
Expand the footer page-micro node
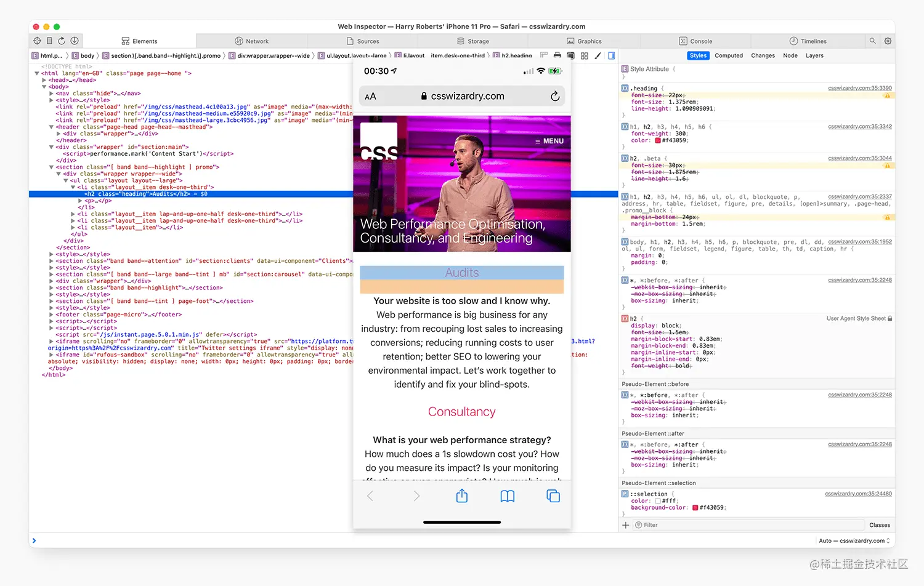pyautogui.click(x=51, y=315)
